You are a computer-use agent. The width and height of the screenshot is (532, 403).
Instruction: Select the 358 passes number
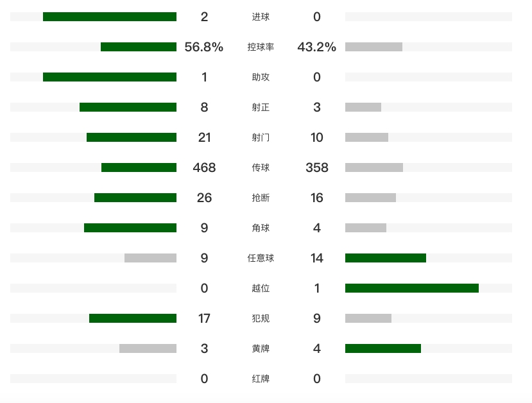[x=317, y=167]
